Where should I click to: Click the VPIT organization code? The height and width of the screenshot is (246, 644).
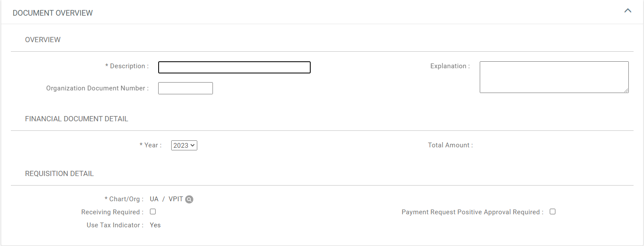tap(176, 199)
